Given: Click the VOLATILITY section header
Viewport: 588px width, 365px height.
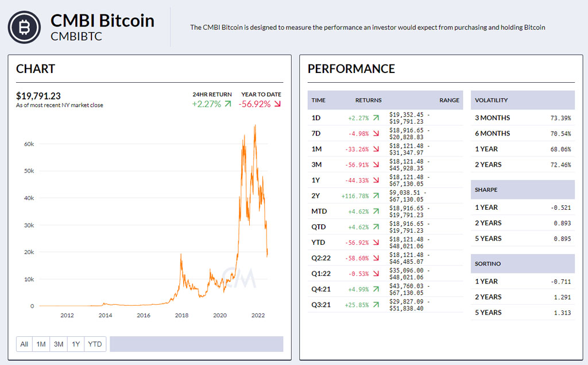Looking at the screenshot, I should [523, 100].
